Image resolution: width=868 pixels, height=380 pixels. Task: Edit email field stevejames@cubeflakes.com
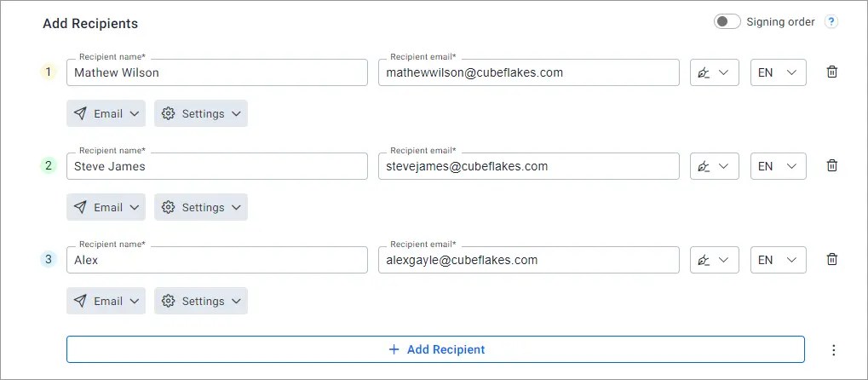point(529,166)
